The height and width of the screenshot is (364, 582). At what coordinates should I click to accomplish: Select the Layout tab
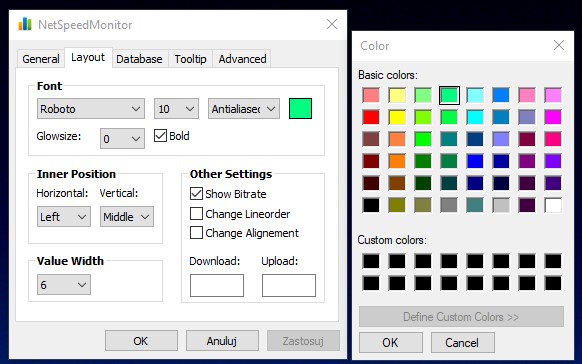coord(88,58)
